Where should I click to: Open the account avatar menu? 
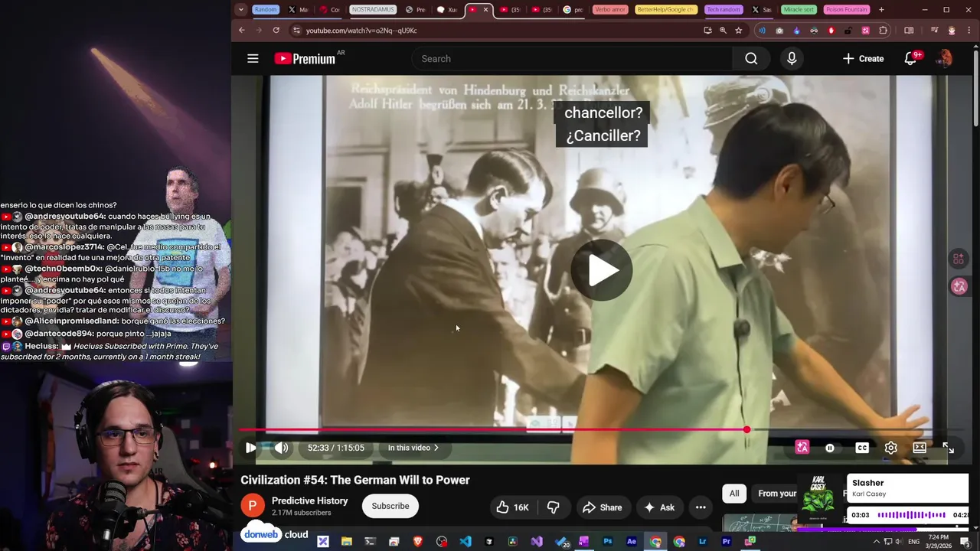coord(944,58)
